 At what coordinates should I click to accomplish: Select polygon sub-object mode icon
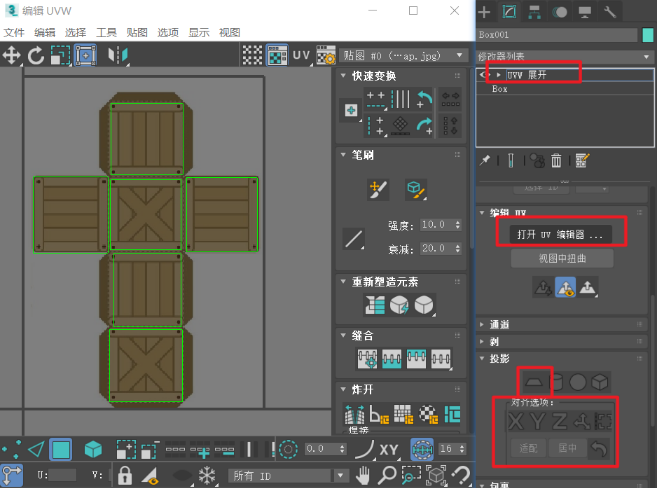point(62,449)
